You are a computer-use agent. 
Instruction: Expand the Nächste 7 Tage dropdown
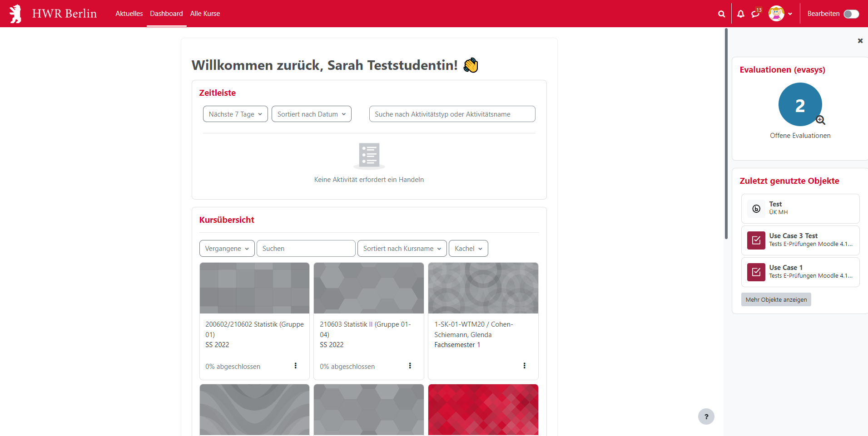coord(235,114)
